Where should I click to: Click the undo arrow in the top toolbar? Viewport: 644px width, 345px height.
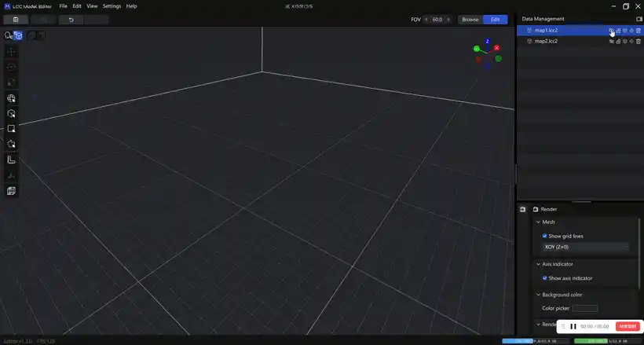[71, 20]
